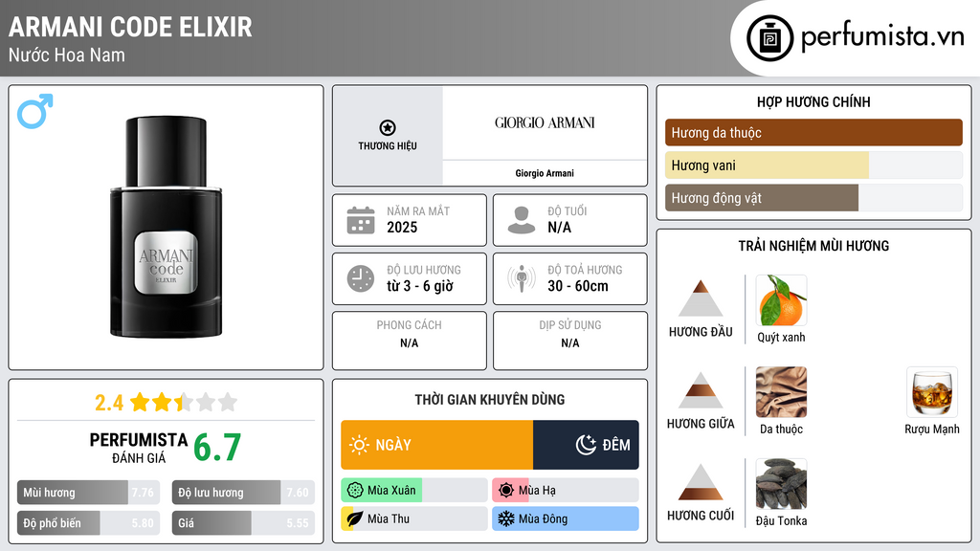Image resolution: width=980 pixels, height=551 pixels.
Task: Select the Ngày daytime segment
Action: coord(436,445)
